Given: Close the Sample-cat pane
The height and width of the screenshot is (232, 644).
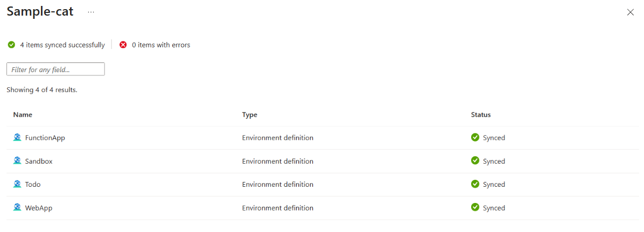Looking at the screenshot, I should coord(631,12).
